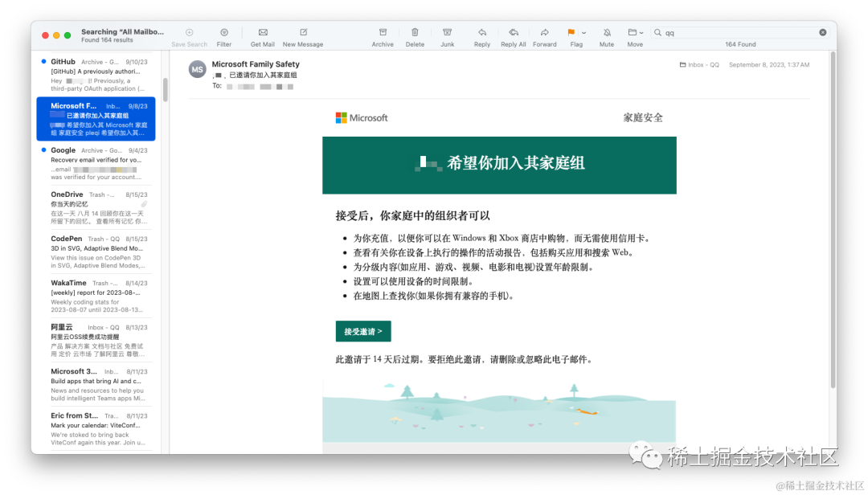Click the Reply All icon
The width and height of the screenshot is (868, 495).
(513, 33)
